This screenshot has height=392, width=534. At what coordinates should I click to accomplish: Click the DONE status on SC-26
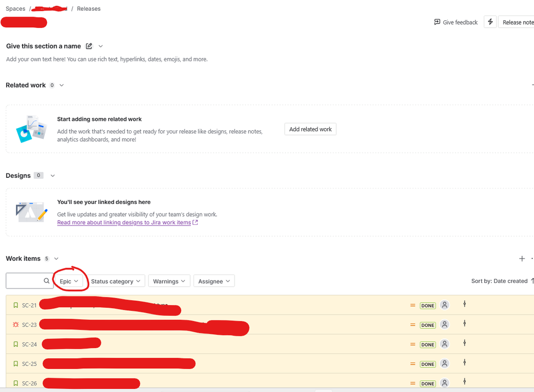428,383
